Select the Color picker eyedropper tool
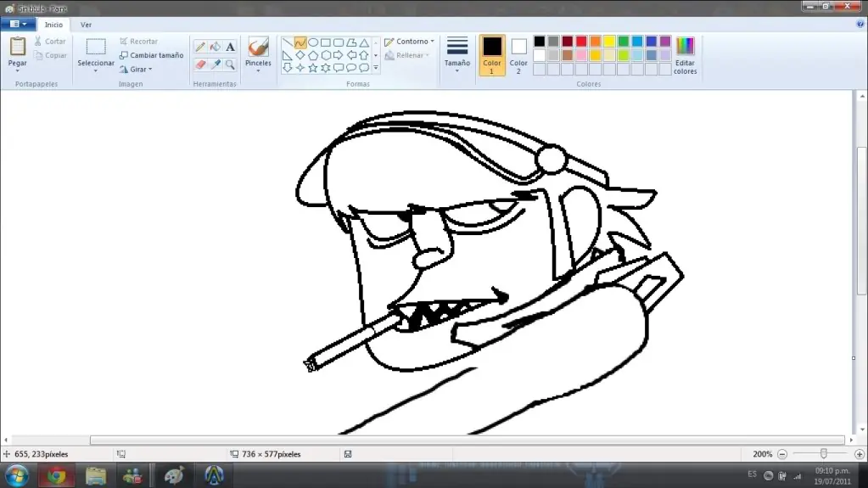868x488 pixels. 216,65
